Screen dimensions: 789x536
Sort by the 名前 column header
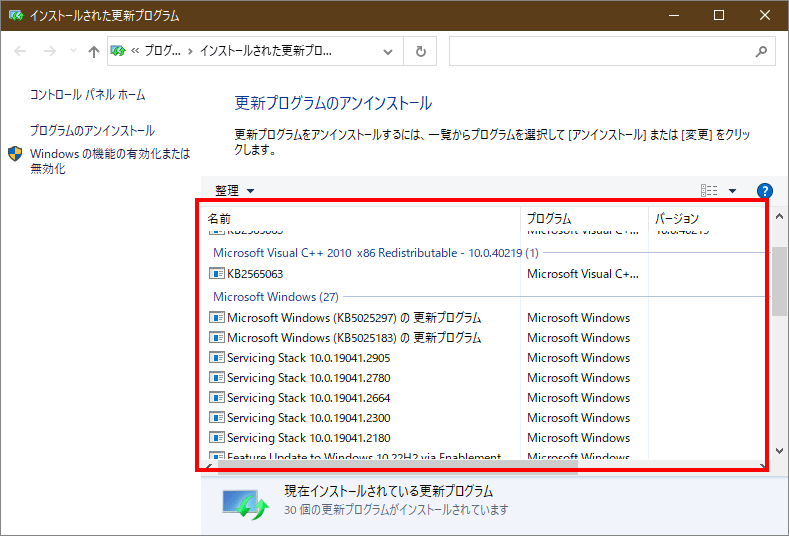360,218
